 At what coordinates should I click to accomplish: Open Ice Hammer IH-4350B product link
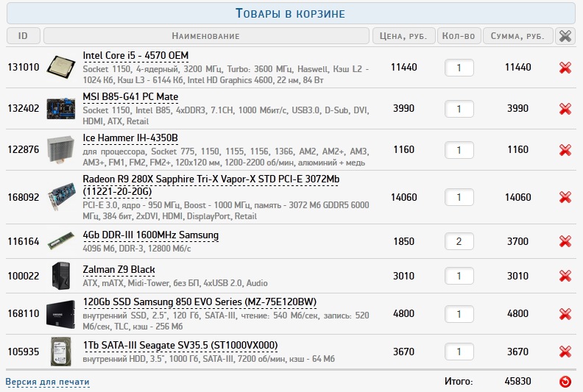130,138
